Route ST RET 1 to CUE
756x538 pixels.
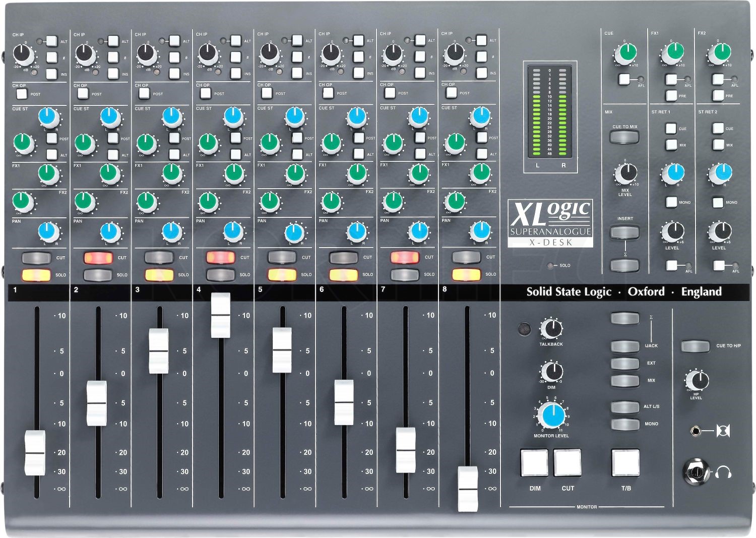tap(671, 128)
